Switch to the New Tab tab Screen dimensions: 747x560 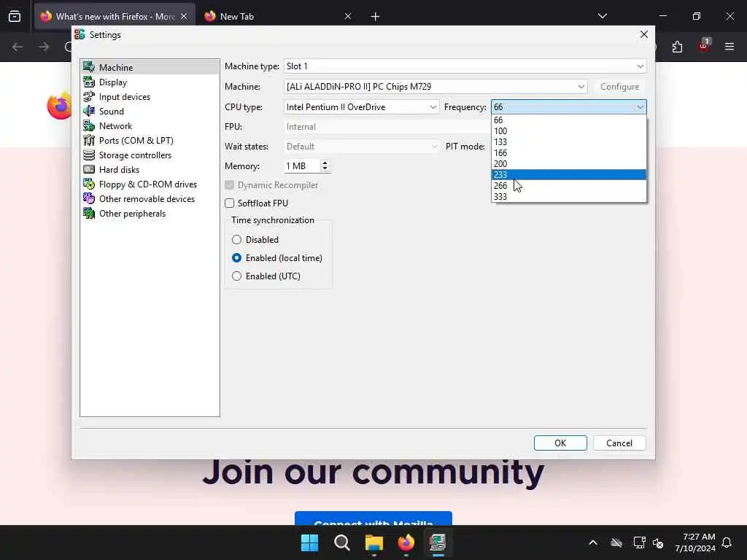pos(271,16)
